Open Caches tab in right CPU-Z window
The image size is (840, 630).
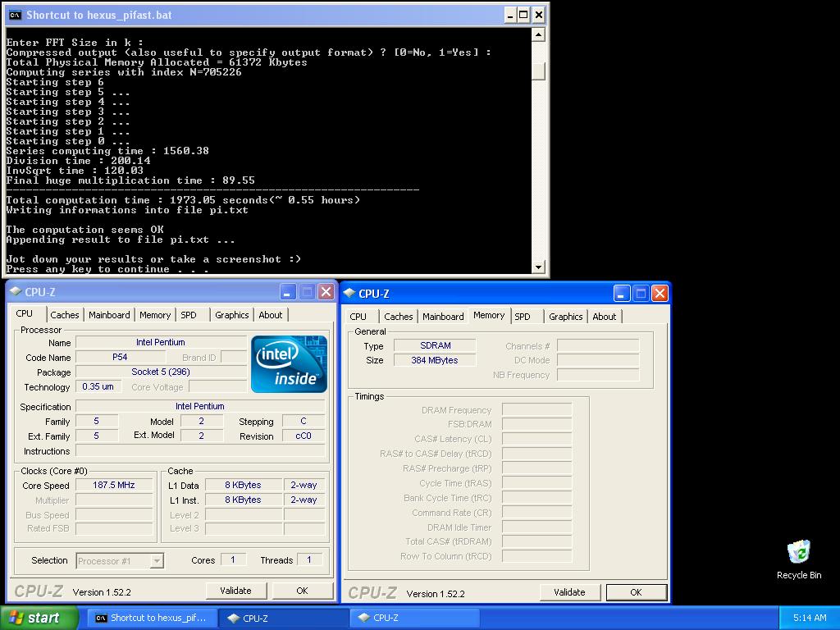click(399, 317)
